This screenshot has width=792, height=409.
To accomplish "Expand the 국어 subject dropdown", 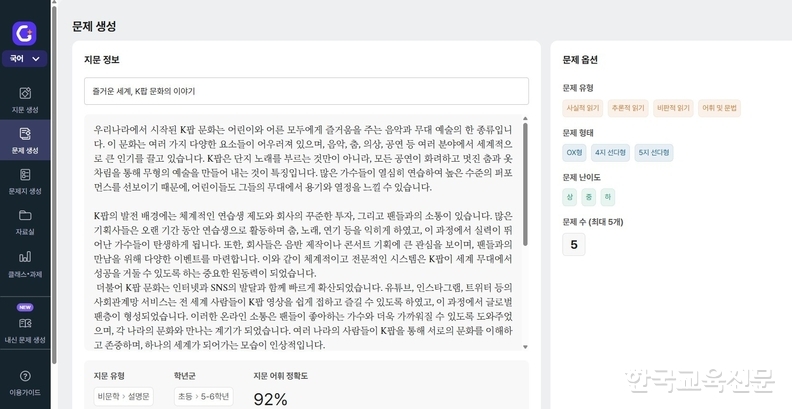I will (24, 59).
